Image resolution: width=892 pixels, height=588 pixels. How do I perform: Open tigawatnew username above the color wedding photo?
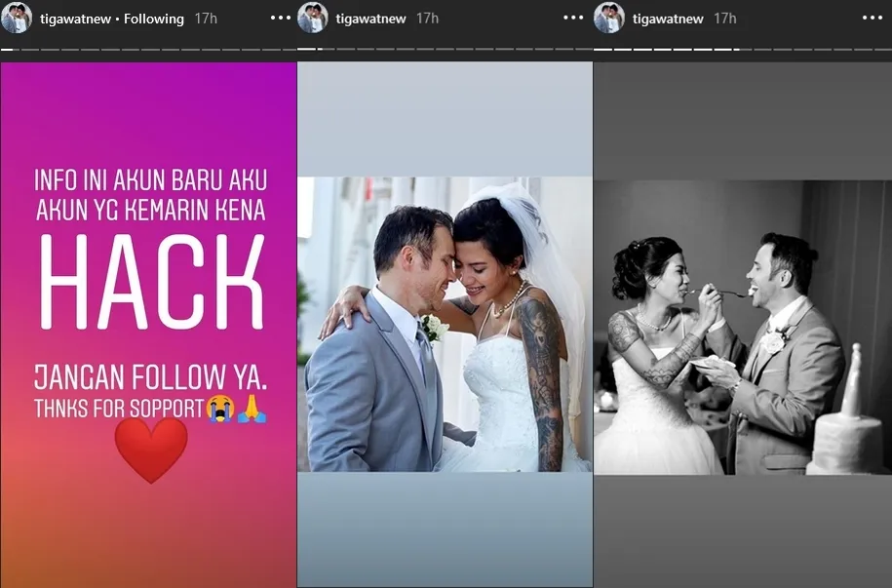372,19
